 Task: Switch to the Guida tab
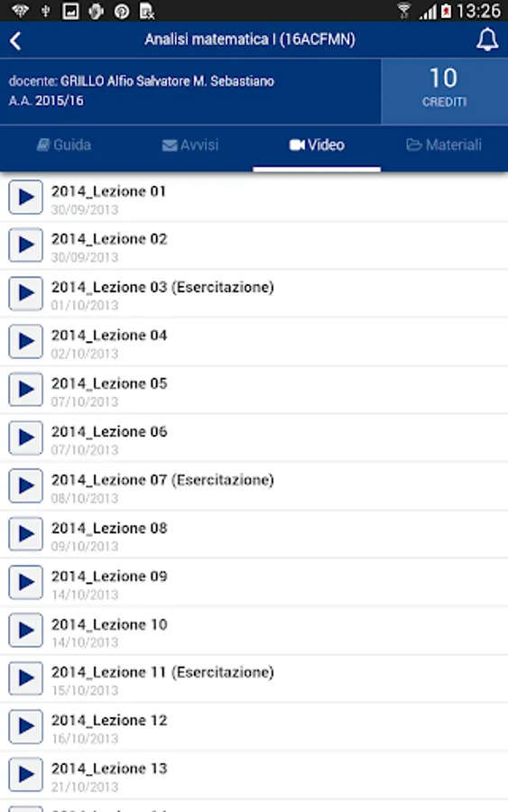(x=64, y=145)
